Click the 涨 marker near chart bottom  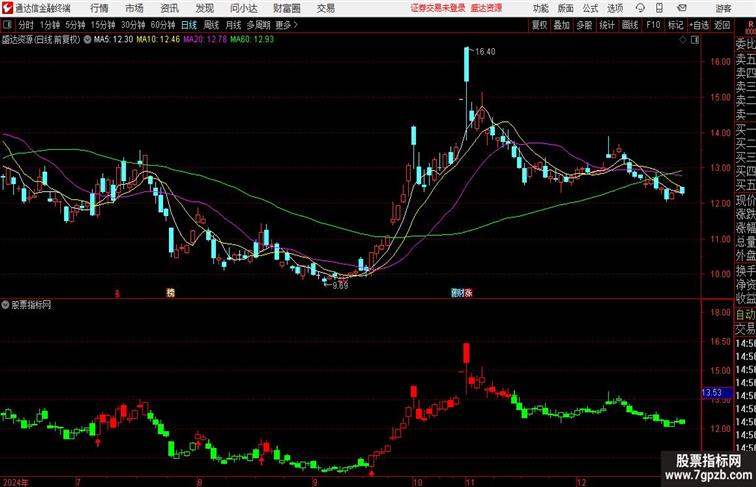pos(469,292)
